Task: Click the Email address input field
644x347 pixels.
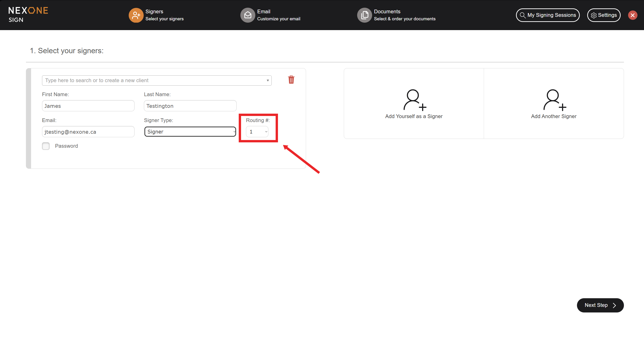Action: pyautogui.click(x=88, y=132)
